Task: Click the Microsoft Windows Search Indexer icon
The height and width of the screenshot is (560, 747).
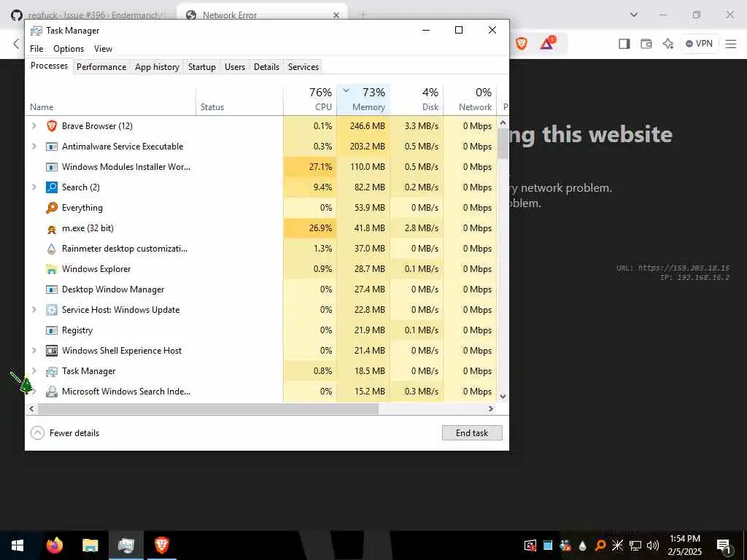Action: 52,392
